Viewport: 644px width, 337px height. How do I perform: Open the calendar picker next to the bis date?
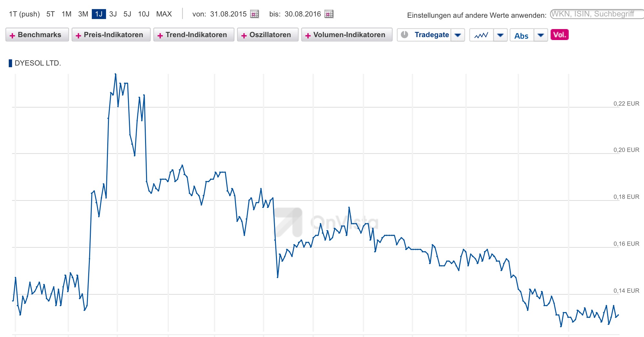(329, 14)
